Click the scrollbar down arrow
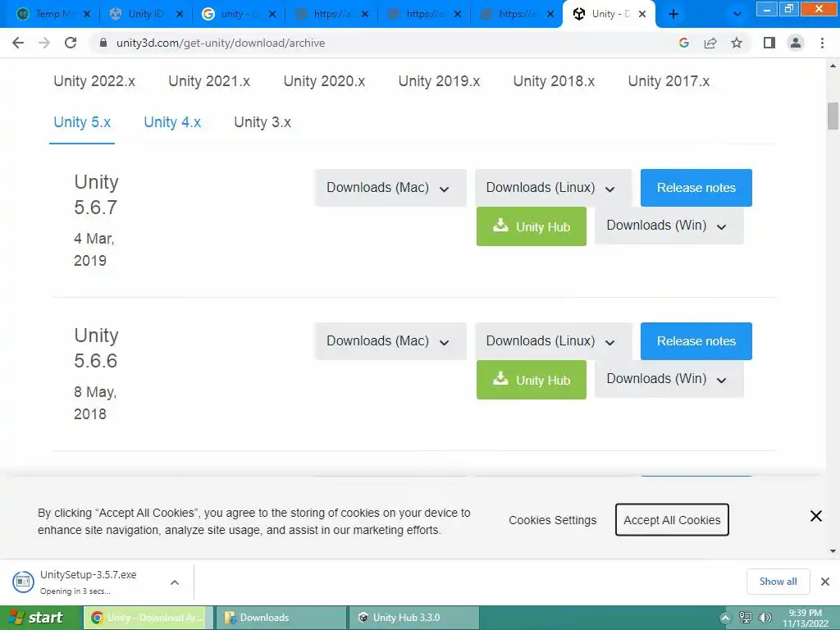This screenshot has height=630, width=840. 833,550
